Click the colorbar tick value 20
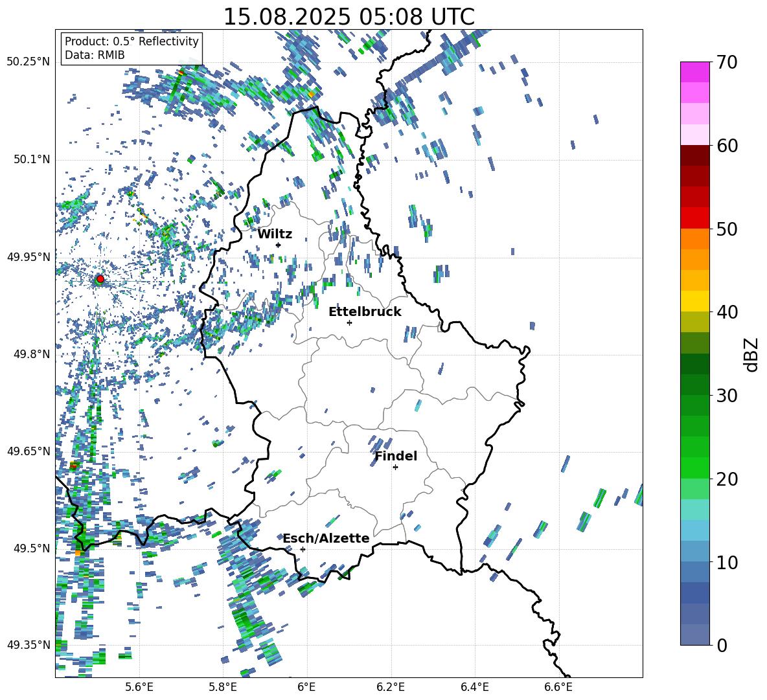 point(726,479)
